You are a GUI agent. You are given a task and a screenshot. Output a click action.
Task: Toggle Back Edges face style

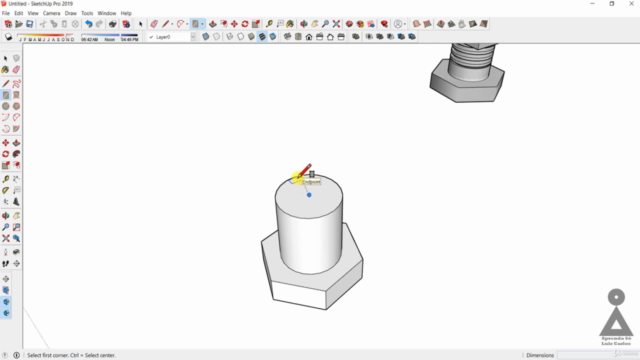click(x=216, y=37)
